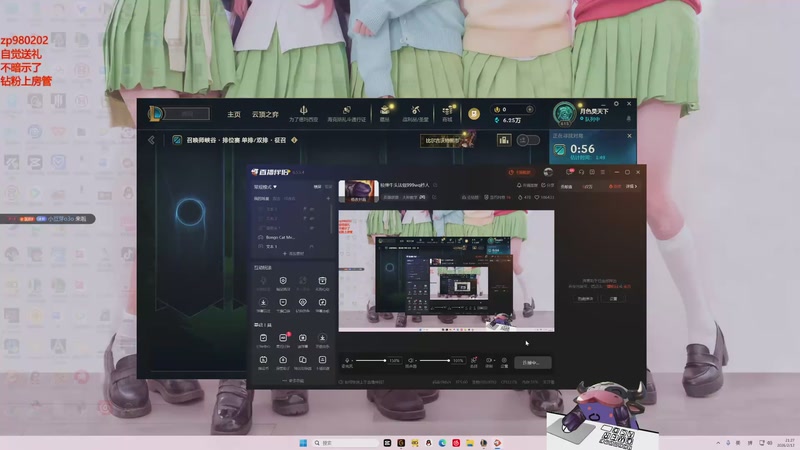Click the notification bell in League client
Image resolution: width=800 pixels, height=450 pixels.
click(x=628, y=118)
